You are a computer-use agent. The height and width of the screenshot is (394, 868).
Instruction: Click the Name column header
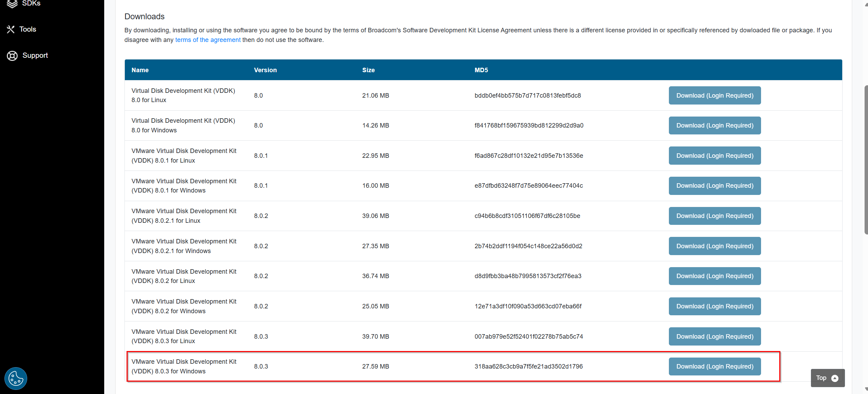pos(140,70)
